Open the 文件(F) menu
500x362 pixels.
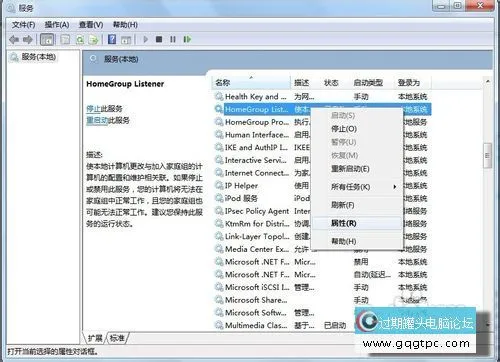pos(23,25)
